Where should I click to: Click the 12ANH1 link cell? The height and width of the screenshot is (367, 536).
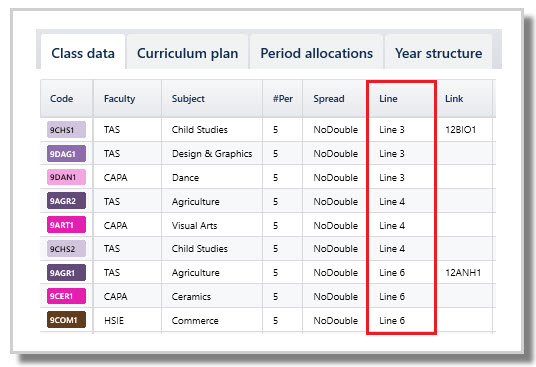(463, 273)
